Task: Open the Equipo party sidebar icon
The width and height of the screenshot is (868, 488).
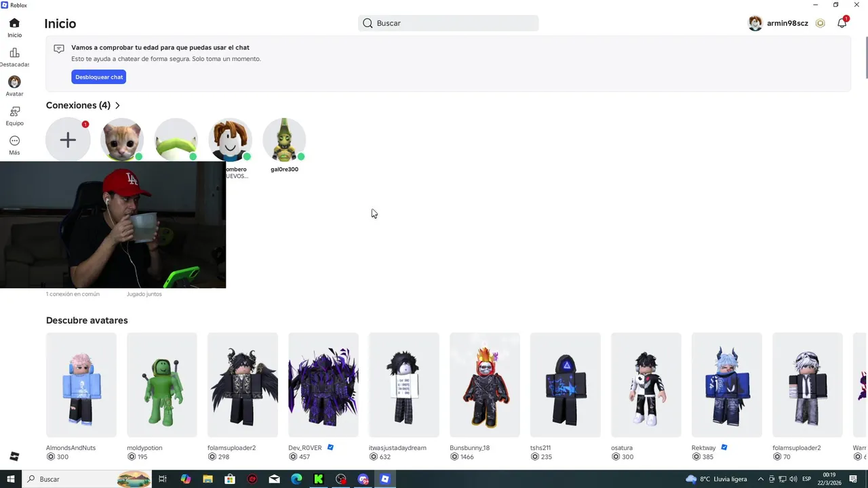Action: click(14, 111)
